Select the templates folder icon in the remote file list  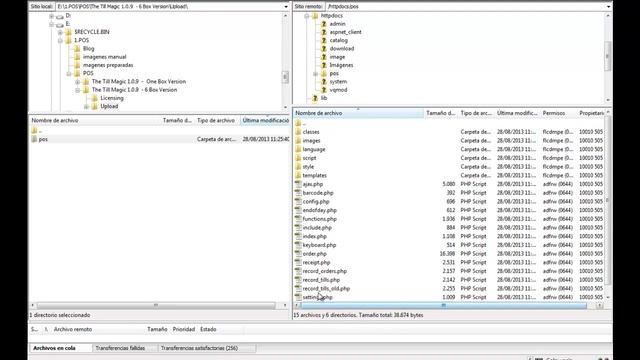[x=298, y=176]
